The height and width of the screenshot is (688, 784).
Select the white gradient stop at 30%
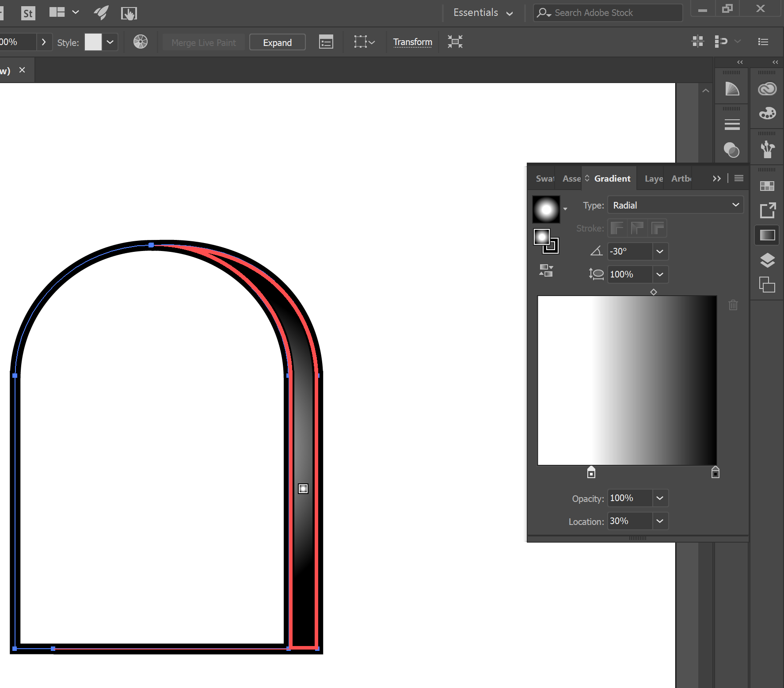click(x=591, y=472)
